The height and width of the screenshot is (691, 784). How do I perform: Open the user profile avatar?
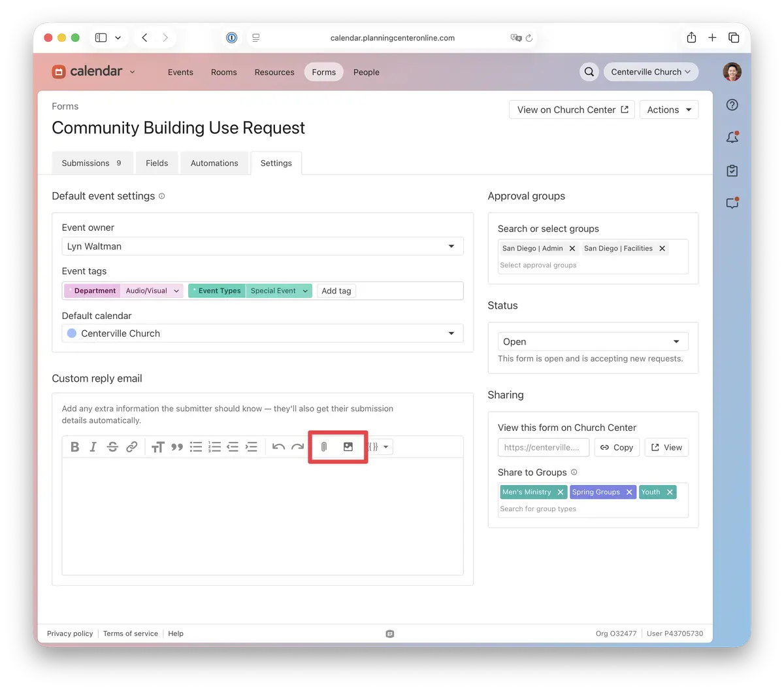[732, 72]
